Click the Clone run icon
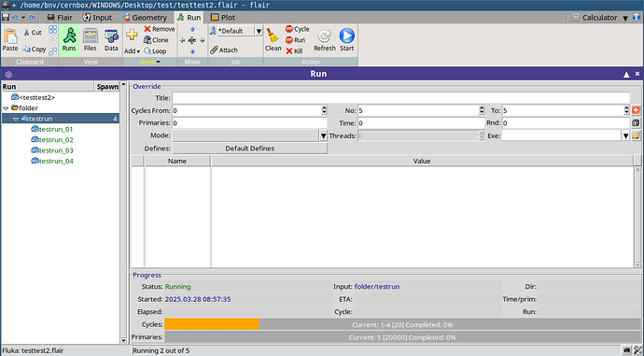 (x=156, y=40)
